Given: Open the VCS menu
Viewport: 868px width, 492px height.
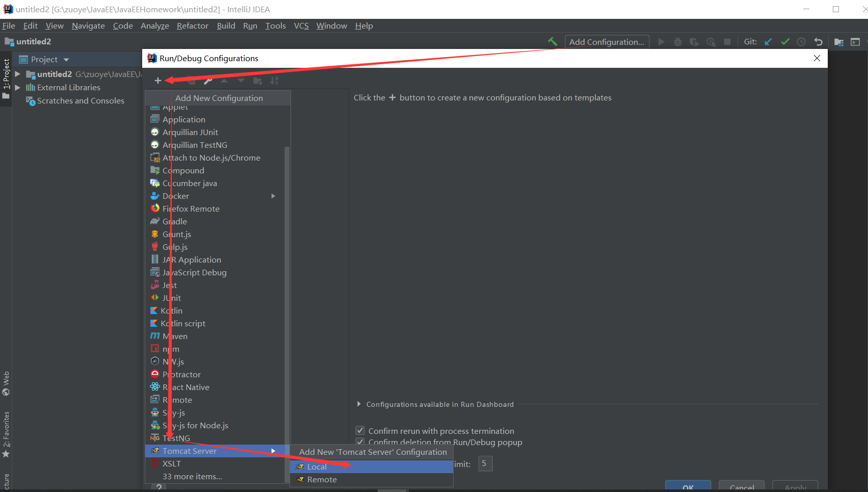Looking at the screenshot, I should click(x=301, y=25).
